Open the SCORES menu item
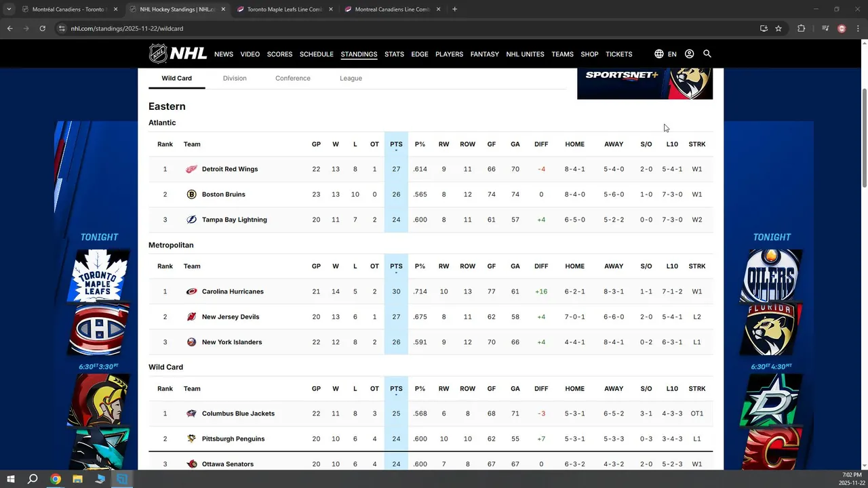 tap(279, 54)
